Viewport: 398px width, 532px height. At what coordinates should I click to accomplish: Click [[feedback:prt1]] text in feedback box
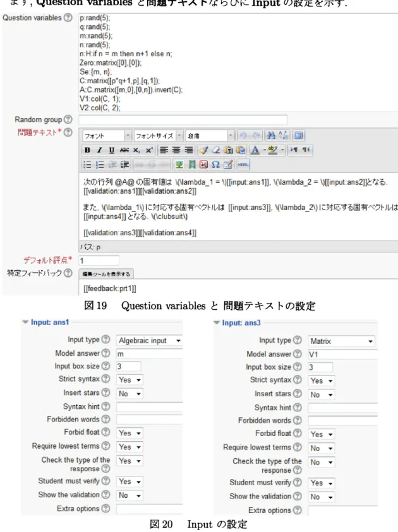coord(110,289)
